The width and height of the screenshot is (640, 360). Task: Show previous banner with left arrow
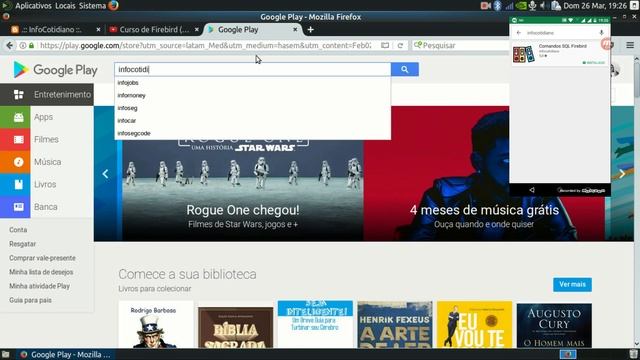105,174
